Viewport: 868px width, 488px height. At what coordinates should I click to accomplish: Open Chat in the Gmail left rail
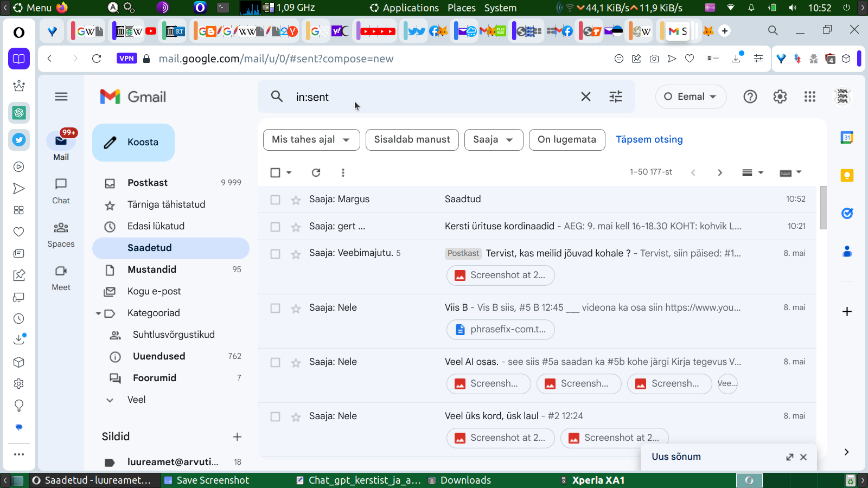tap(61, 191)
